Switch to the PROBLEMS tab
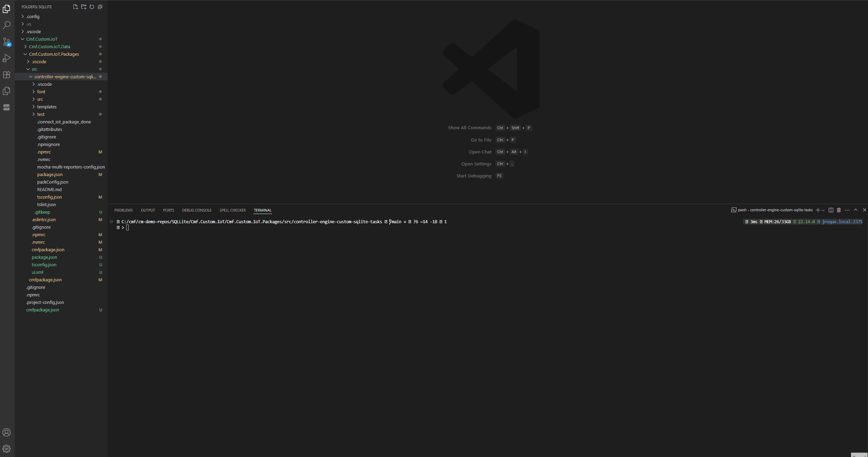This screenshot has width=868, height=457. point(124,210)
